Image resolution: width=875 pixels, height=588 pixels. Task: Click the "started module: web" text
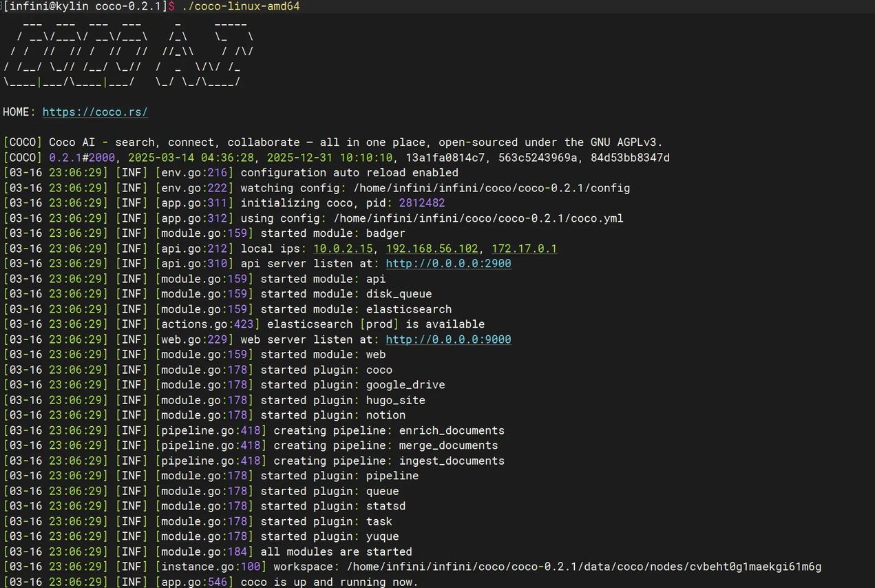click(x=323, y=355)
